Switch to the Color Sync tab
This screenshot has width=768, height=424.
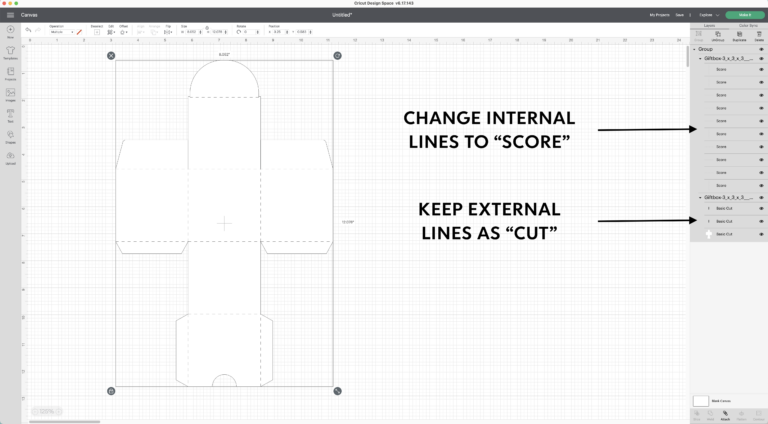point(746,25)
